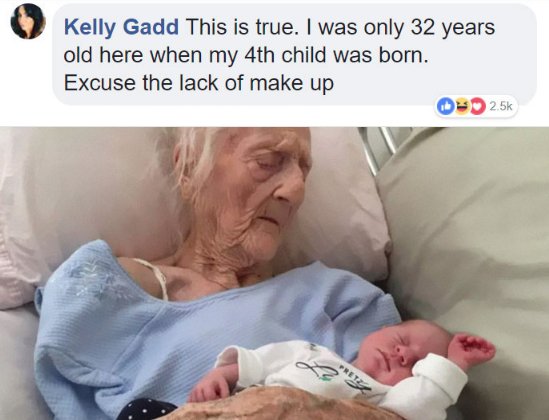Open the 2.5k reactions count
Image resolution: width=549 pixels, height=420 pixels.
(501, 106)
